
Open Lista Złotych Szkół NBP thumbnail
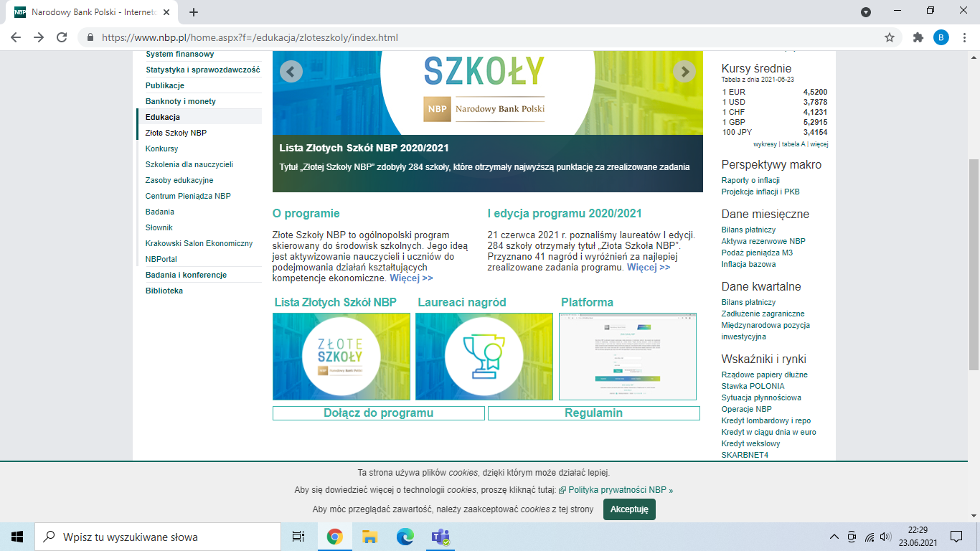[341, 357]
